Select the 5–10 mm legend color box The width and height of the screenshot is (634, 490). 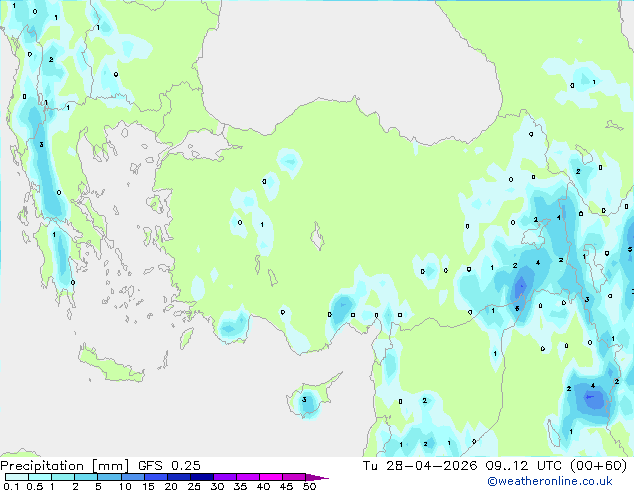click(x=109, y=477)
